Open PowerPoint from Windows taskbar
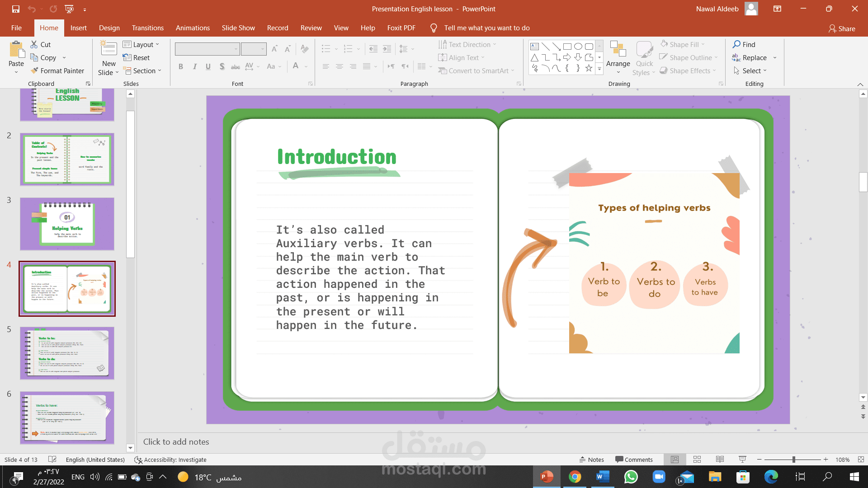868x488 pixels. coord(547,477)
